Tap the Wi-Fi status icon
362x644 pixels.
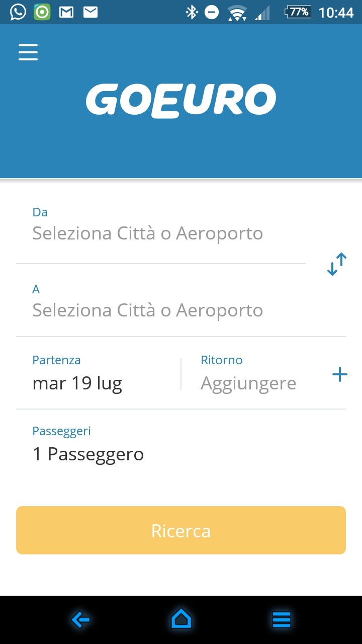coord(237,12)
